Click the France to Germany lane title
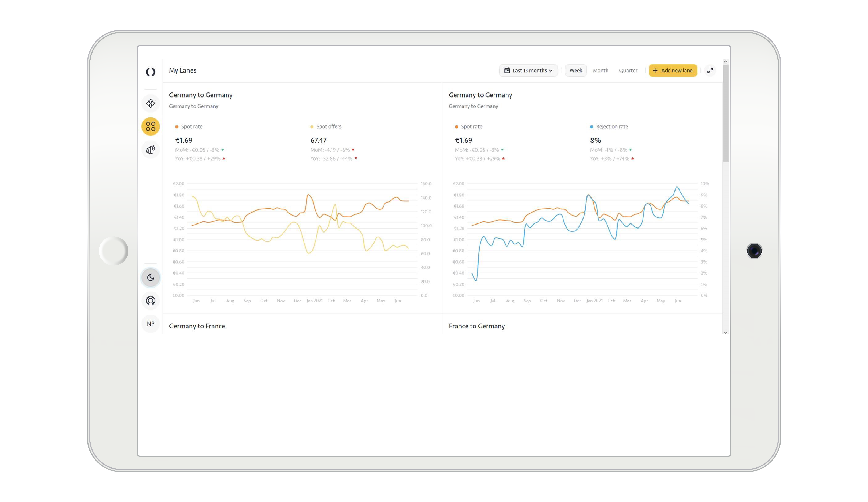This screenshot has width=868, height=502. click(476, 326)
